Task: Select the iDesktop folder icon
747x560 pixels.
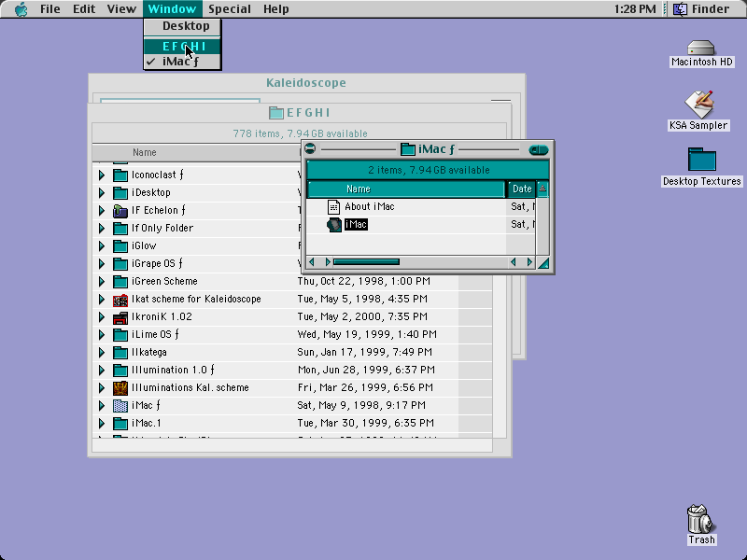Action: click(x=120, y=193)
